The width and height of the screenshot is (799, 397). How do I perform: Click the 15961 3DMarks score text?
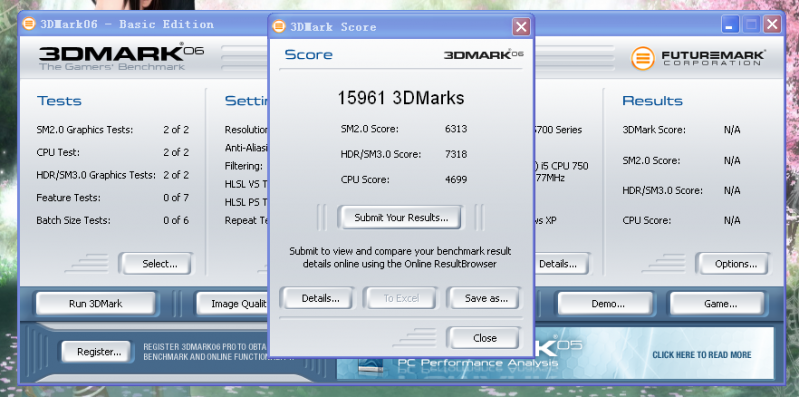(x=401, y=98)
